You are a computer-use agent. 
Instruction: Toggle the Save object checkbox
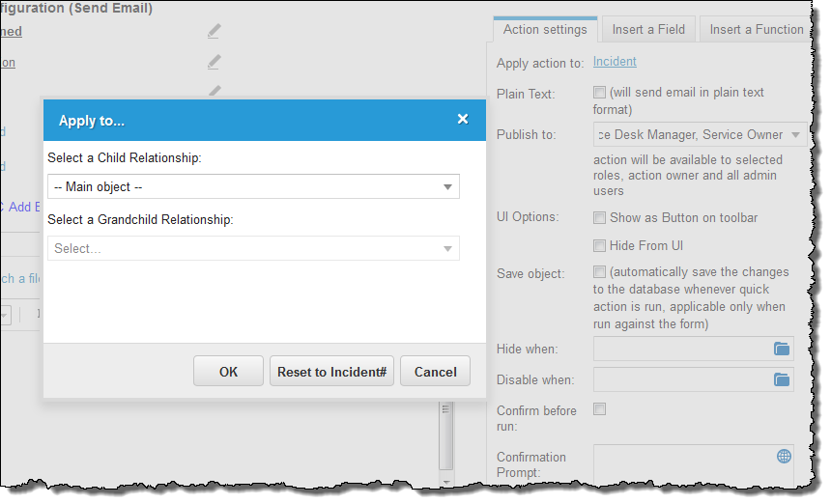(599, 271)
